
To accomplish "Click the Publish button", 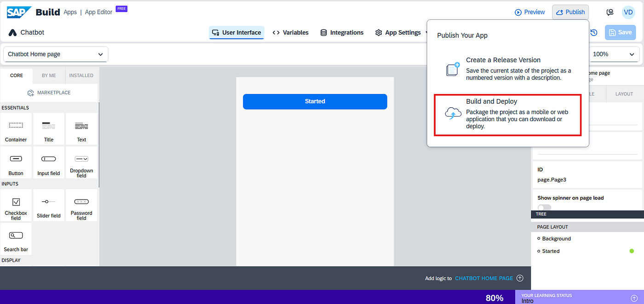I will pyautogui.click(x=570, y=12).
